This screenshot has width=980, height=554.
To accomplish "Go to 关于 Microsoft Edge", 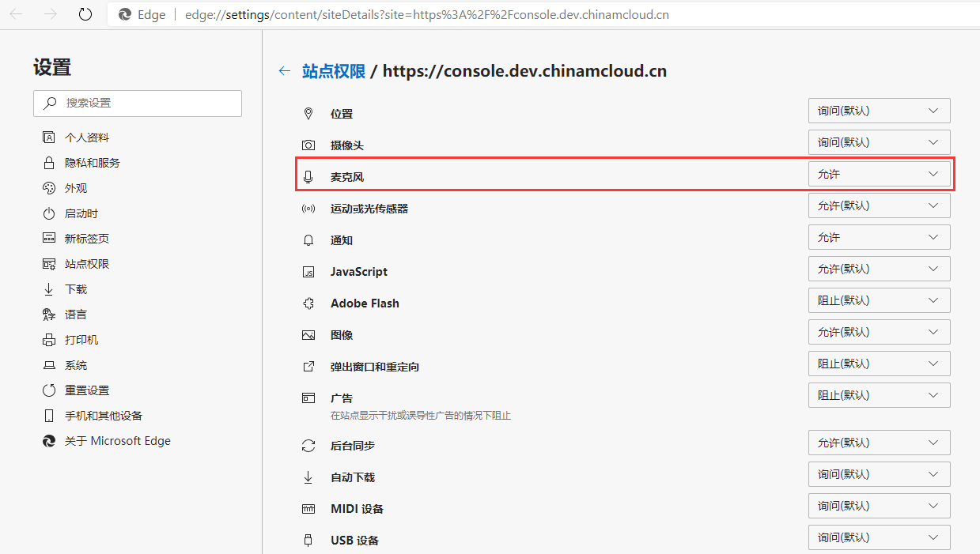I will tap(117, 441).
